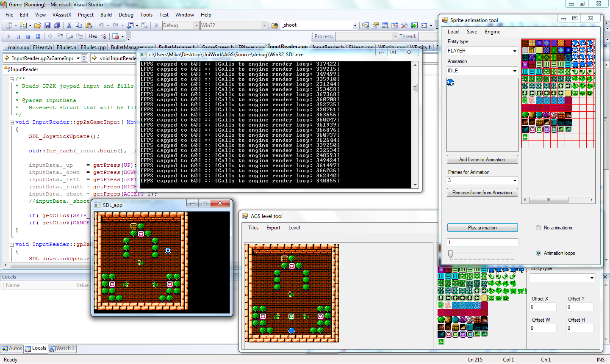Image resolution: width=610 pixels, height=364 pixels.
Task: Click the Save All toolbar icon
Action: pos(57,25)
